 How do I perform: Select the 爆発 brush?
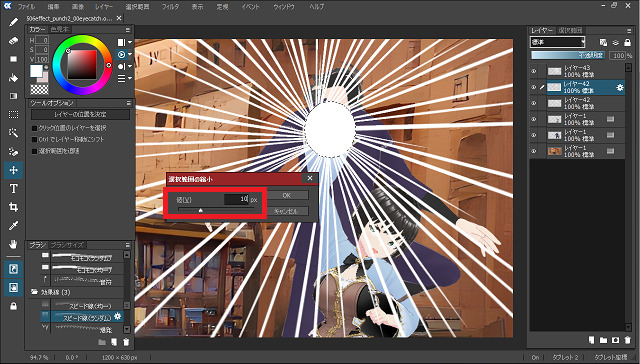point(82,328)
